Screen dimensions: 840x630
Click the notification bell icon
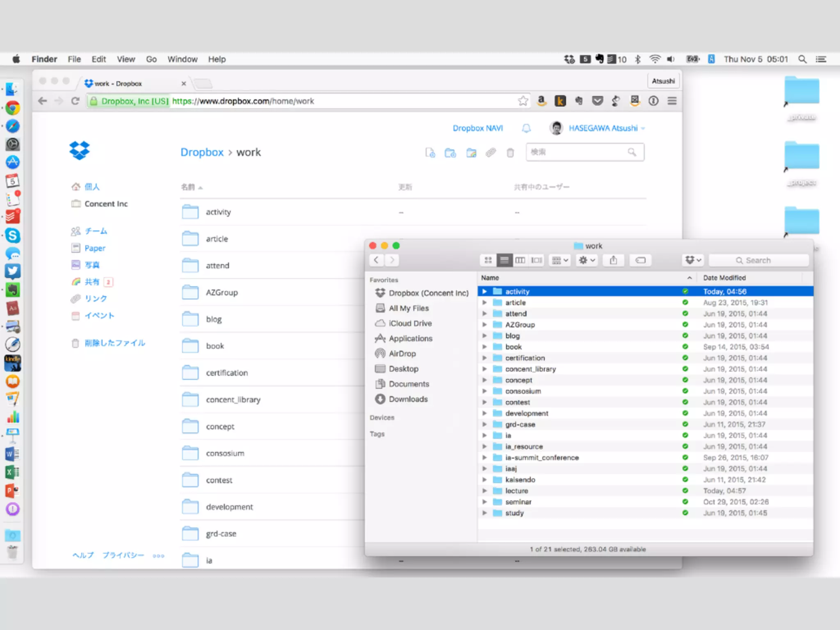[526, 128]
